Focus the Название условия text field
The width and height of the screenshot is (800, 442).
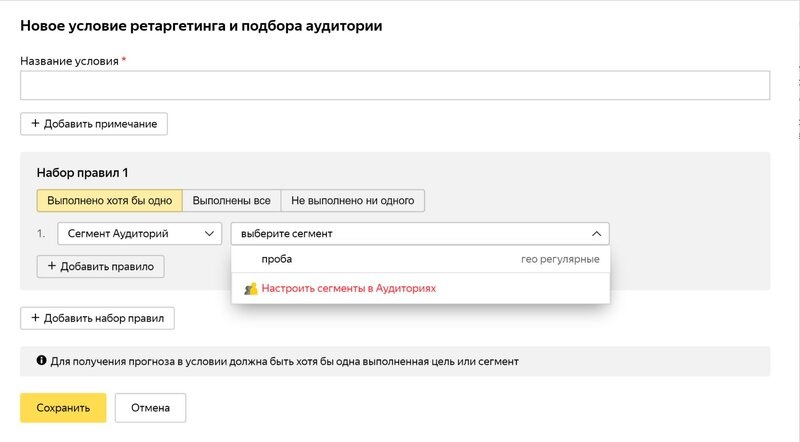(395, 86)
